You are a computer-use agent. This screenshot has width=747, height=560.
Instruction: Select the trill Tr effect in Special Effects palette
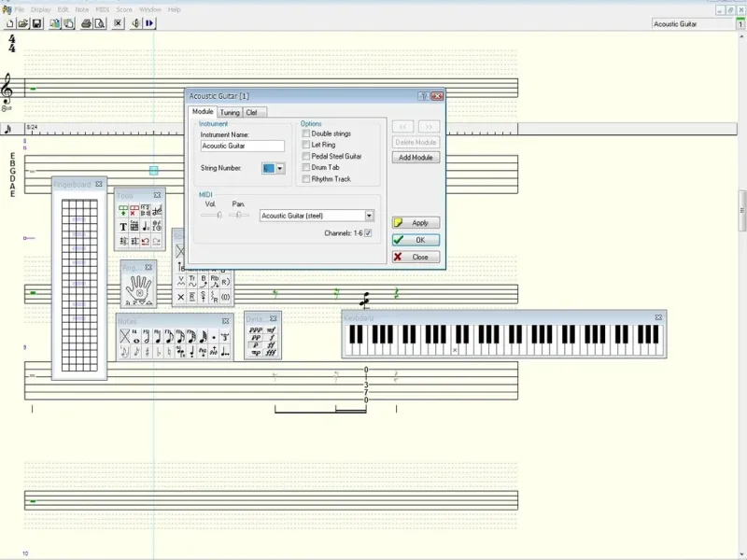coord(192,281)
